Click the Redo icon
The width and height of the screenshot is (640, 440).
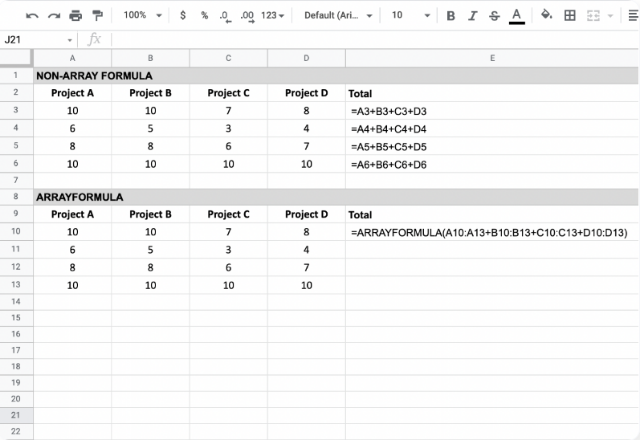coord(54,16)
